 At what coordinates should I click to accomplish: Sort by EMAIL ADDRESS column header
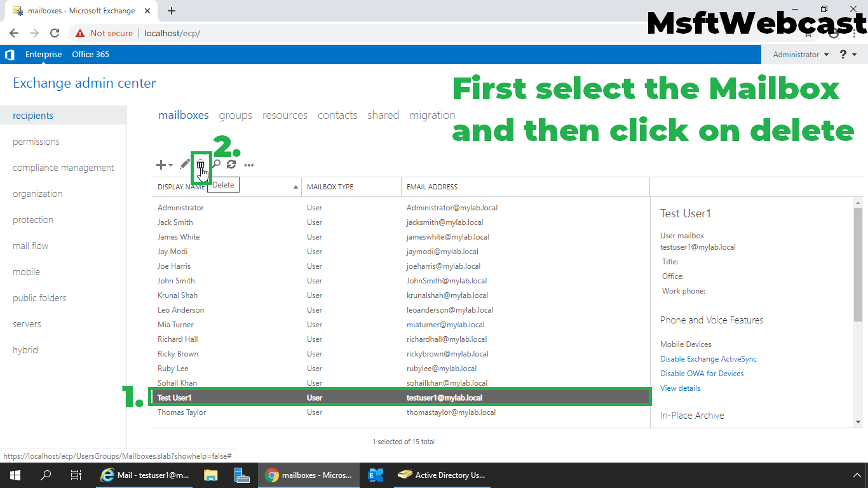(526, 187)
